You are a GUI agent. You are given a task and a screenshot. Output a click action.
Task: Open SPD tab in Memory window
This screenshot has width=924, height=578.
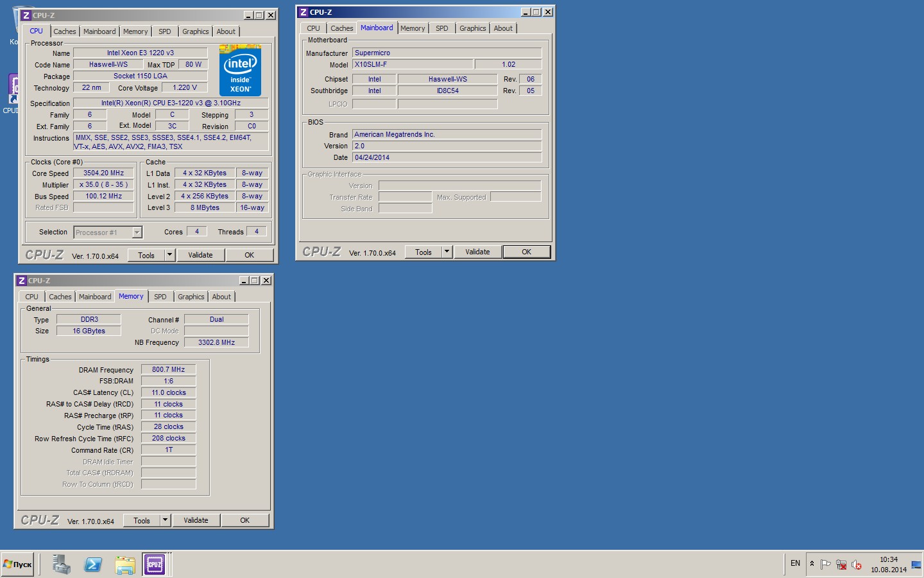pos(160,297)
